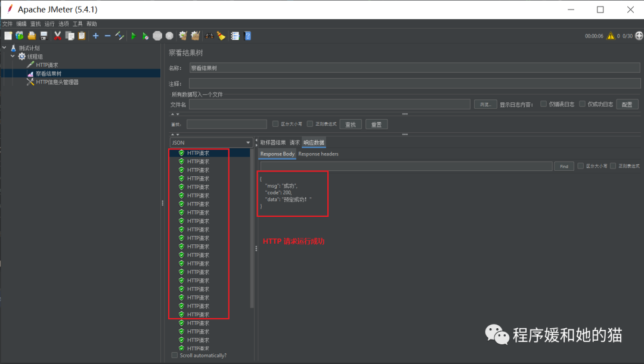Image resolution: width=644 pixels, height=364 pixels.
Task: Open the 编辑 menu
Action: click(21, 24)
